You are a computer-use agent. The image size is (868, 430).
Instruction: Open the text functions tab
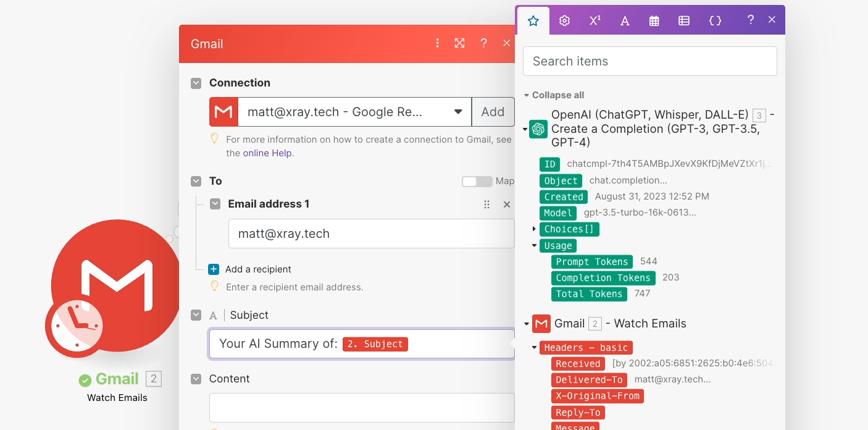coord(625,20)
